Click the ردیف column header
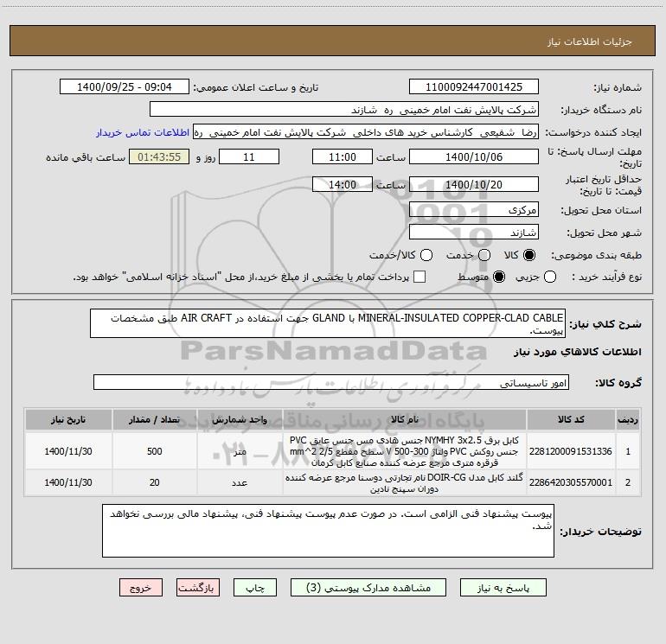The width and height of the screenshot is (666, 644). pyautogui.click(x=628, y=419)
